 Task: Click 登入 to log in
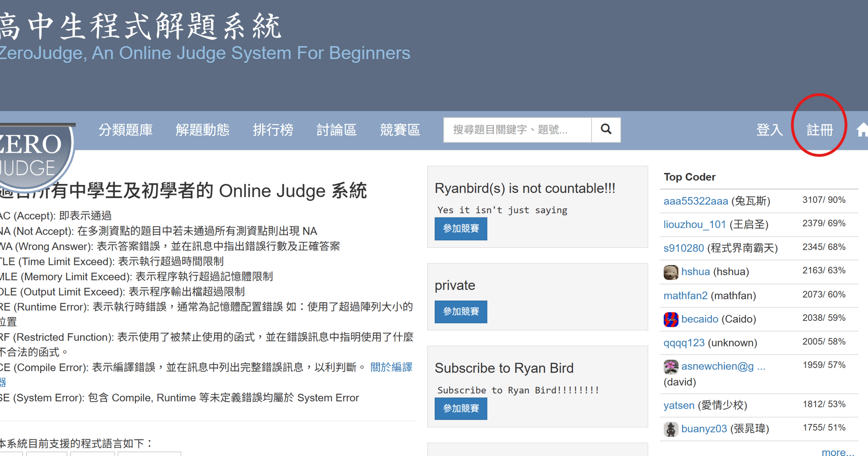point(769,130)
